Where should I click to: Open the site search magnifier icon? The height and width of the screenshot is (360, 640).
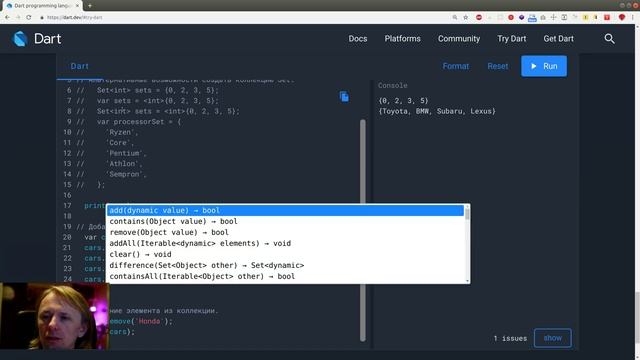click(x=609, y=39)
